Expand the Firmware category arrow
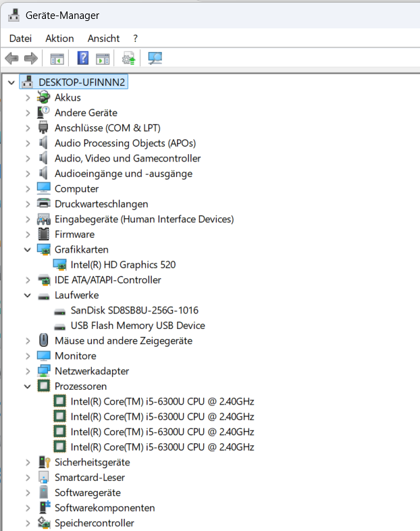 click(28, 234)
